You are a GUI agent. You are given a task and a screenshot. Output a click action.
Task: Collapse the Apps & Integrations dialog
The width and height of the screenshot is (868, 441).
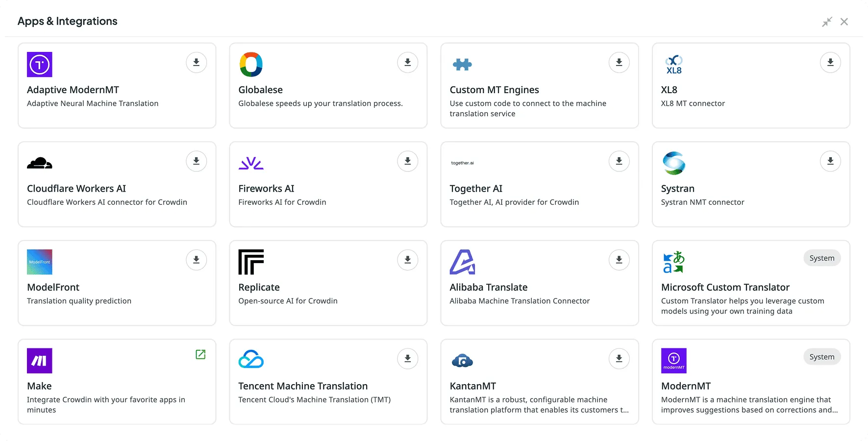tap(827, 21)
